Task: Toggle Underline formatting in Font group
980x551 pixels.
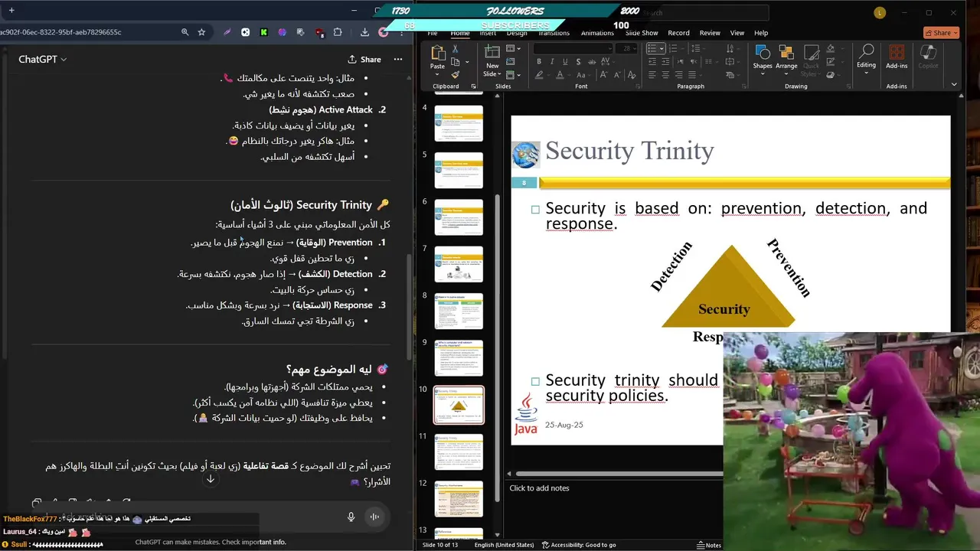Action: tap(565, 62)
